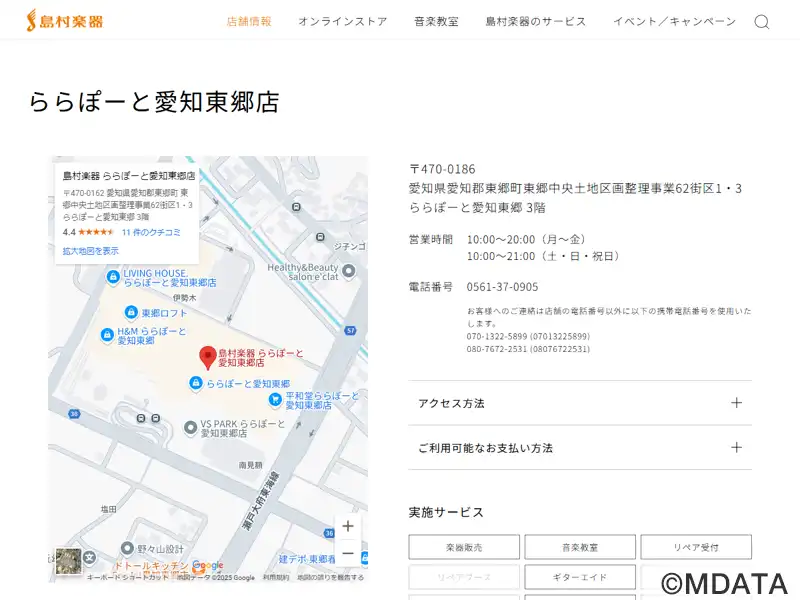Open the 音楽教室 menu item

(436, 21)
